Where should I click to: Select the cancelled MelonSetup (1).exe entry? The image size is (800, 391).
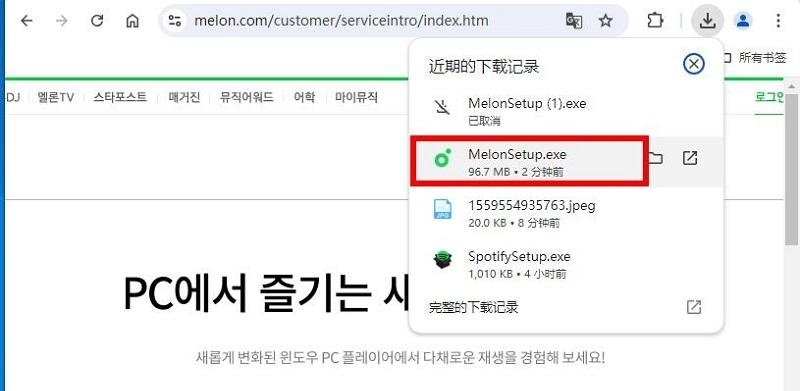tap(566, 111)
